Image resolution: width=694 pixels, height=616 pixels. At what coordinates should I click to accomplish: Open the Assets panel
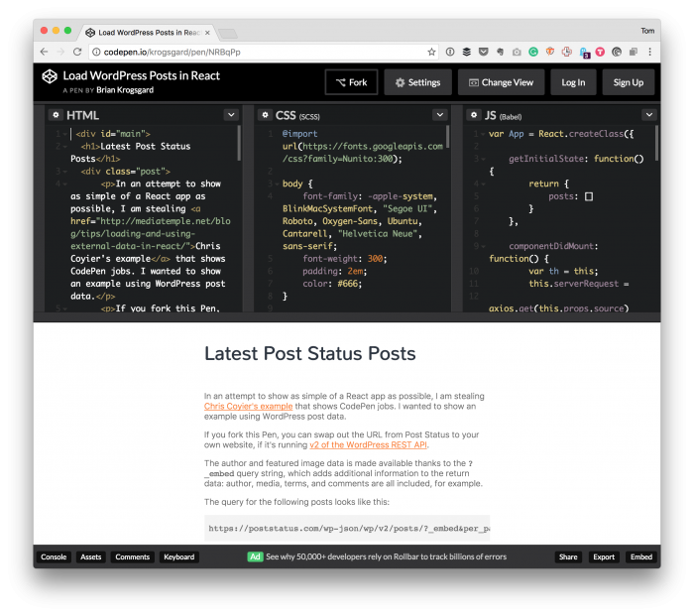click(91, 556)
